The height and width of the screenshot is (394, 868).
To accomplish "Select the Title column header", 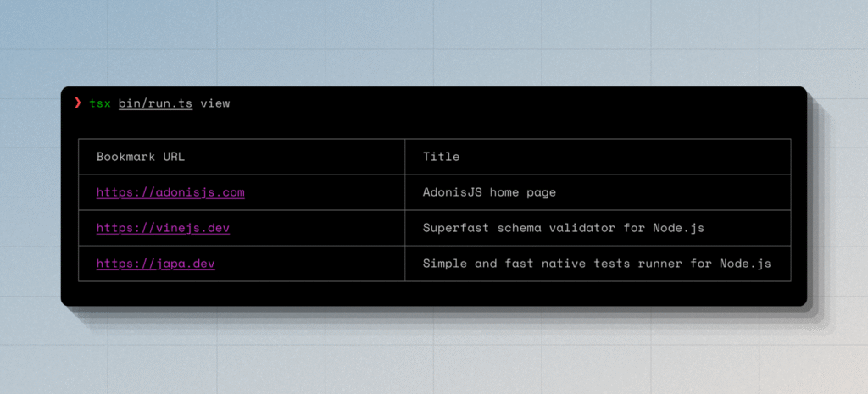I will pos(441,157).
